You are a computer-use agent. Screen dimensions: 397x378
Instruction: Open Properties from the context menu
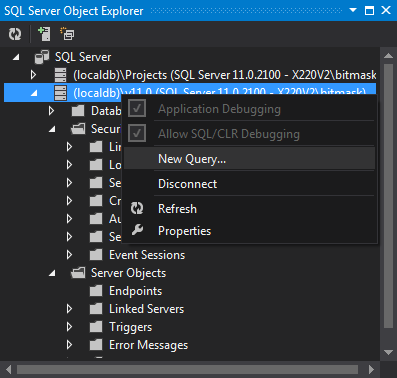249,231
